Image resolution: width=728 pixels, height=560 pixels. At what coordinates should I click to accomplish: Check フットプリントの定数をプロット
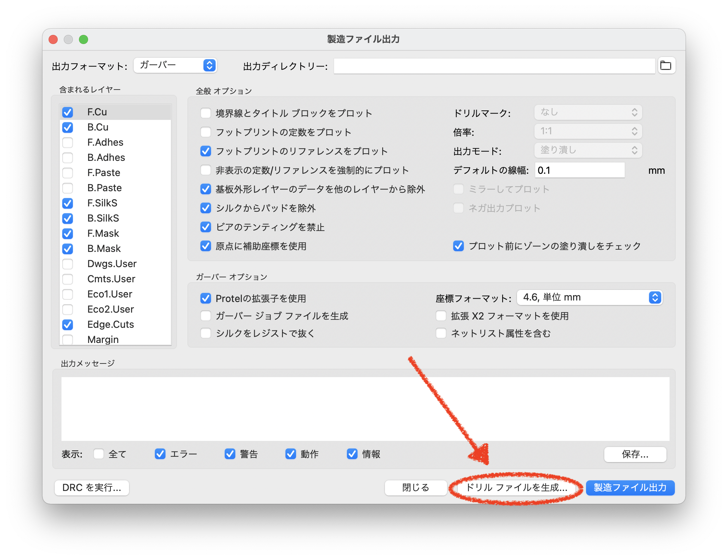[206, 132]
